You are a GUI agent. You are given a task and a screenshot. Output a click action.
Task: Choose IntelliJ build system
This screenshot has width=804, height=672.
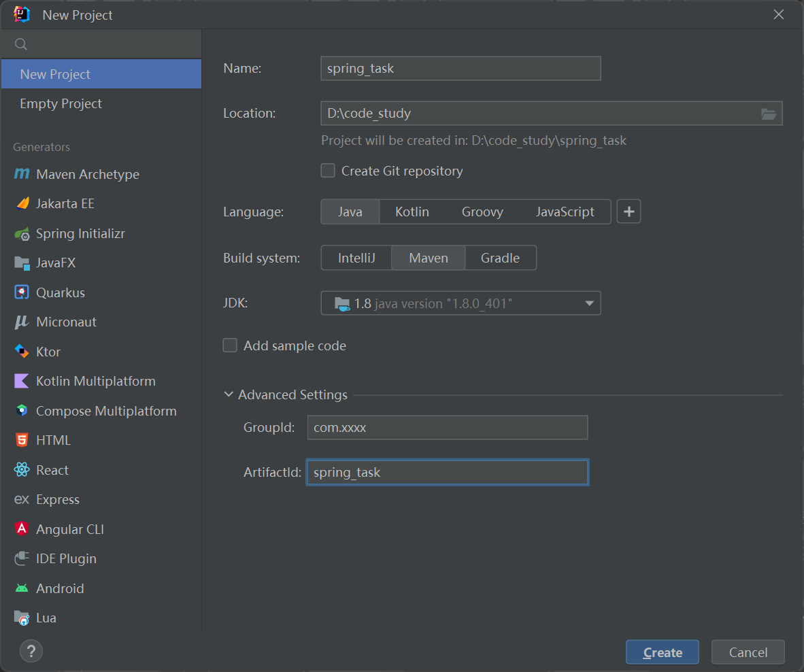pos(356,258)
